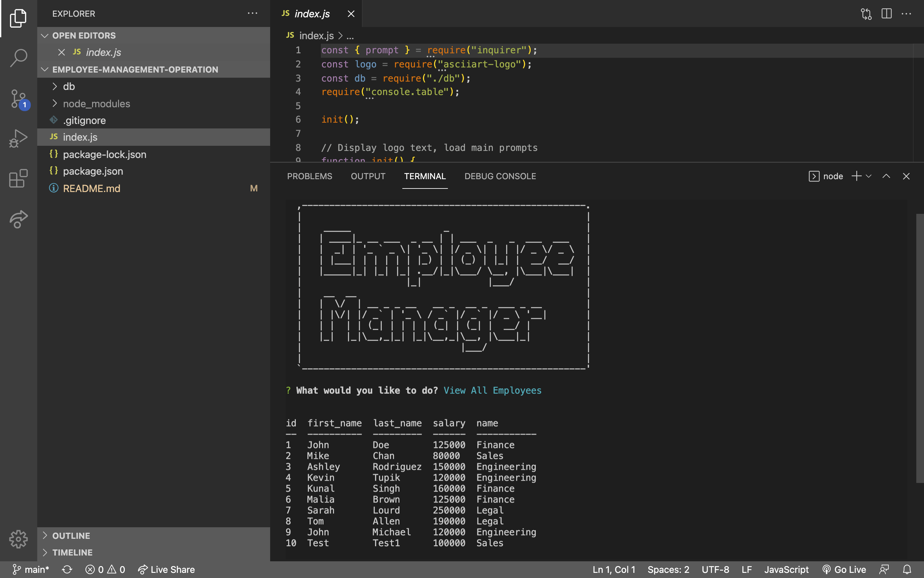Viewport: 924px width, 578px height.
Task: Collapse the EMPLOYEE-MANAGEMENT-OPERATION folder section
Action: point(153,70)
